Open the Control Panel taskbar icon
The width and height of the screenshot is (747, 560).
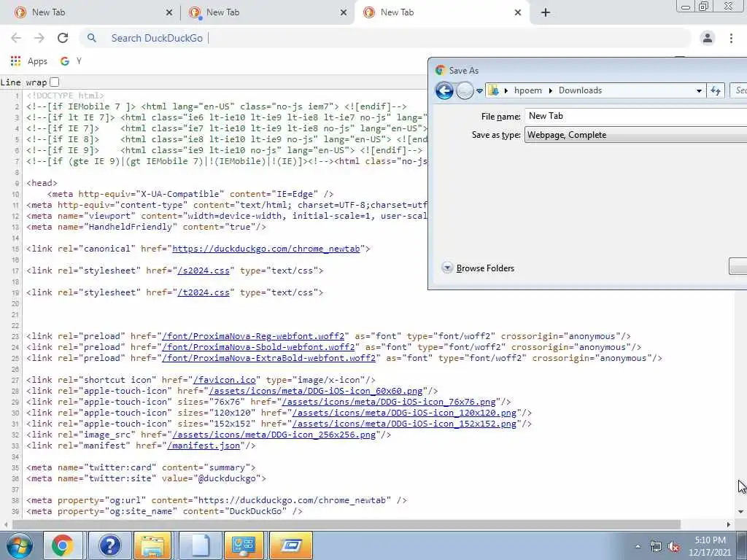click(244, 545)
